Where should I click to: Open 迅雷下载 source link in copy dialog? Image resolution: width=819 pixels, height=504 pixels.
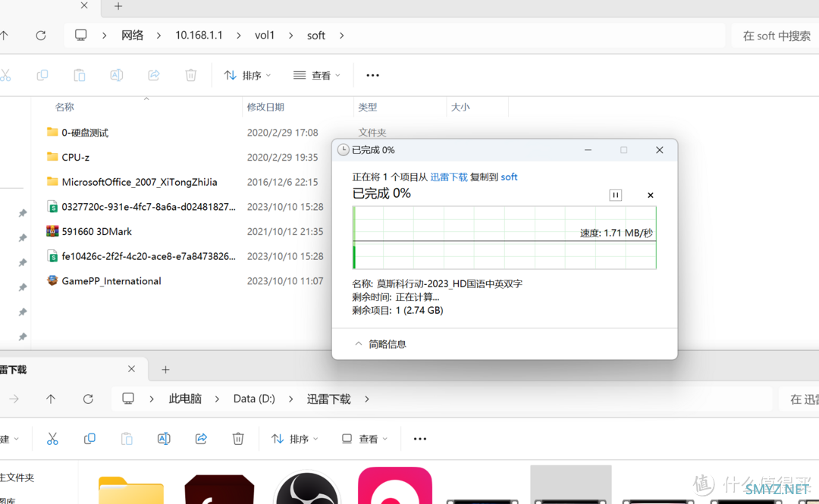(449, 177)
